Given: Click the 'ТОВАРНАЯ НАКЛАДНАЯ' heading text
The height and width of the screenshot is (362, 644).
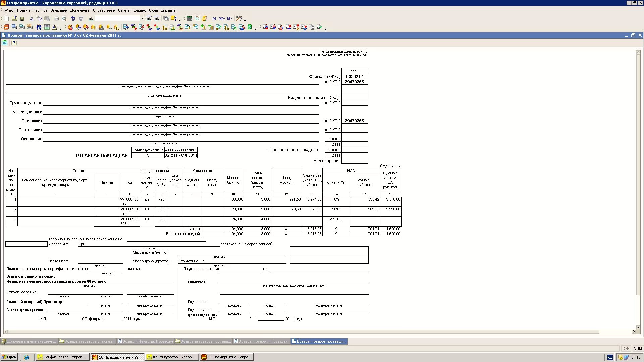Looking at the screenshot, I should [101, 155].
